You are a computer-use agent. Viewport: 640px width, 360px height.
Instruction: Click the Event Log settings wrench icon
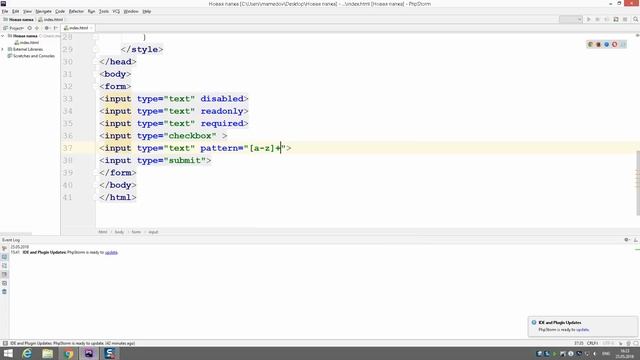pyautogui.click(x=4, y=248)
